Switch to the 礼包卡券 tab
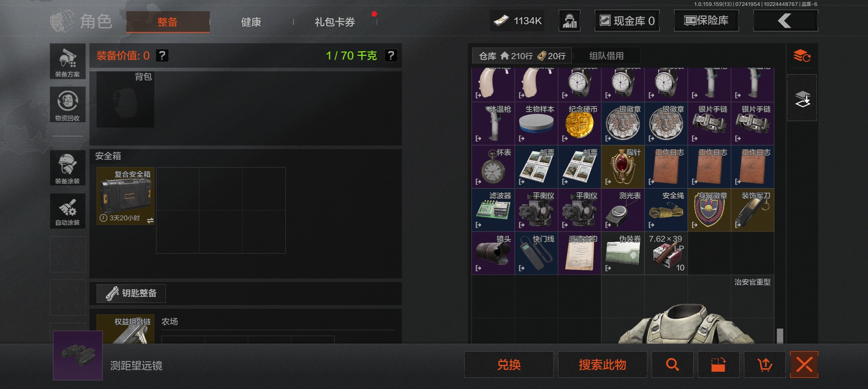Screen dimensions: 868x389 click(335, 22)
